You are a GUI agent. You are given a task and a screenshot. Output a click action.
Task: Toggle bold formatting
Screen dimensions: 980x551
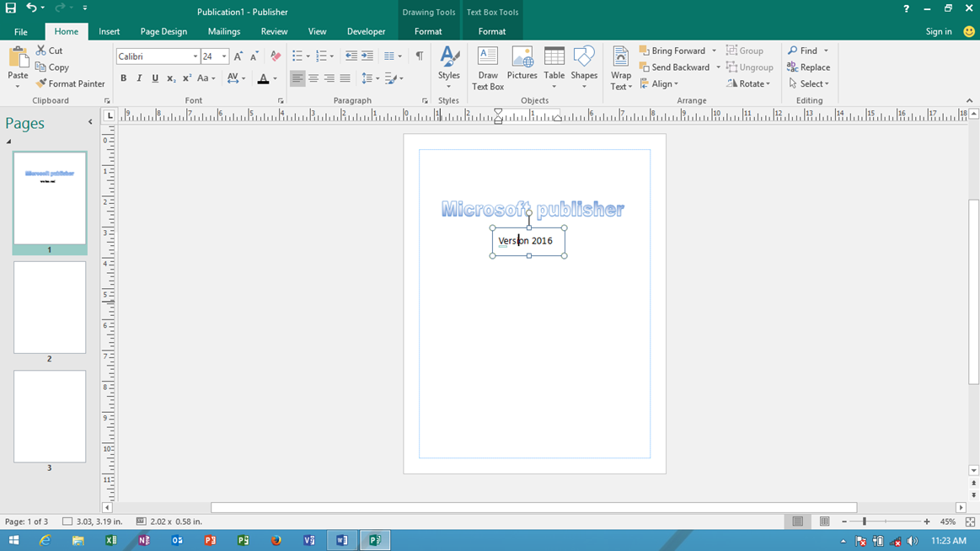coord(123,78)
